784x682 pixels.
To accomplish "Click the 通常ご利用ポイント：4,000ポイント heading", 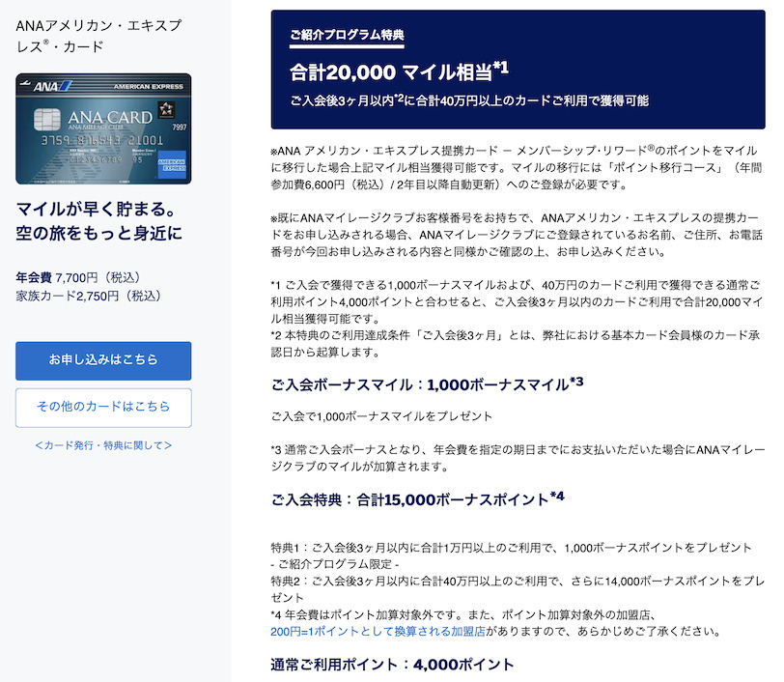I will [x=392, y=664].
